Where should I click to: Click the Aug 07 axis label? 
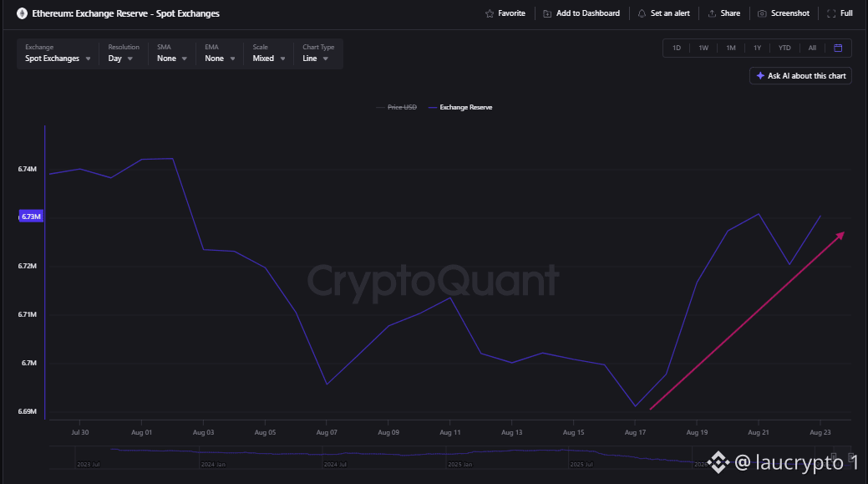coord(327,432)
